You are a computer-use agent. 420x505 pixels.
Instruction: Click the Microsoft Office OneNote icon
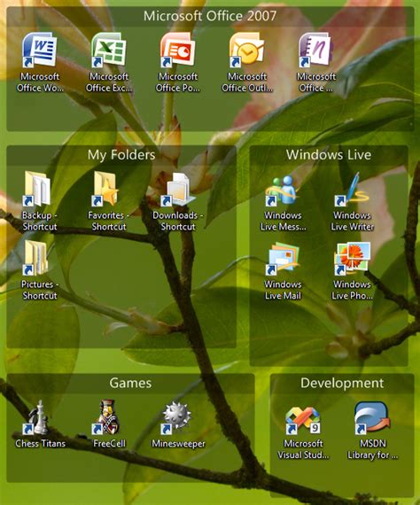pos(316,50)
